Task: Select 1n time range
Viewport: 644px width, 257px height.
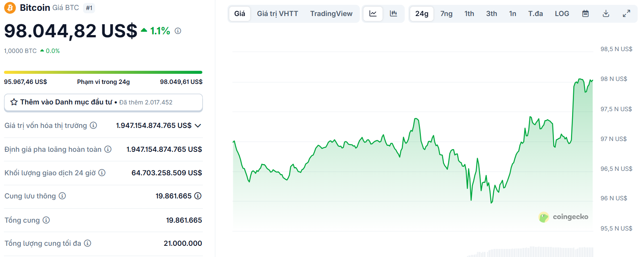Action: tap(513, 14)
